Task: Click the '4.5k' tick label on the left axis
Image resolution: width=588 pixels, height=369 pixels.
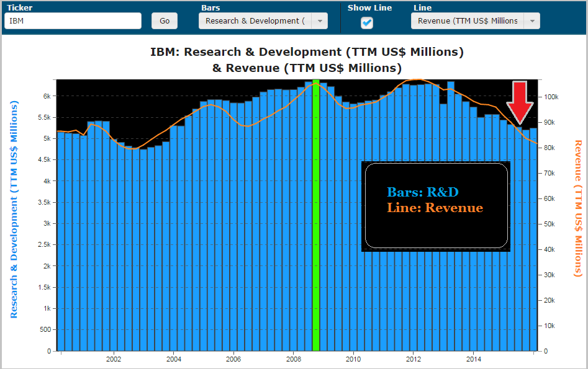Action: [44, 159]
